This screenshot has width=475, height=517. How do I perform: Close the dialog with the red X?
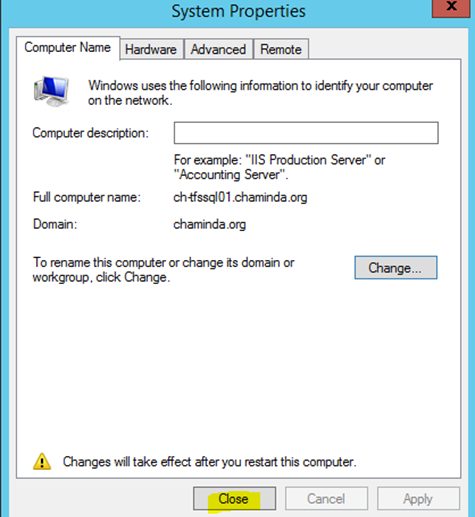coord(452,7)
